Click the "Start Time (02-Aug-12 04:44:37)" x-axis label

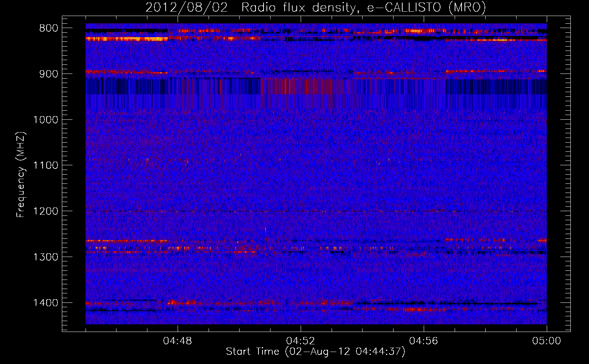pyautogui.click(x=316, y=352)
